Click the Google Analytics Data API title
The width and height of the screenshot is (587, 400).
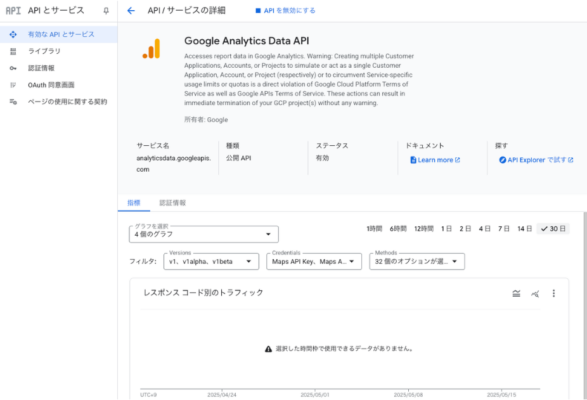246,41
